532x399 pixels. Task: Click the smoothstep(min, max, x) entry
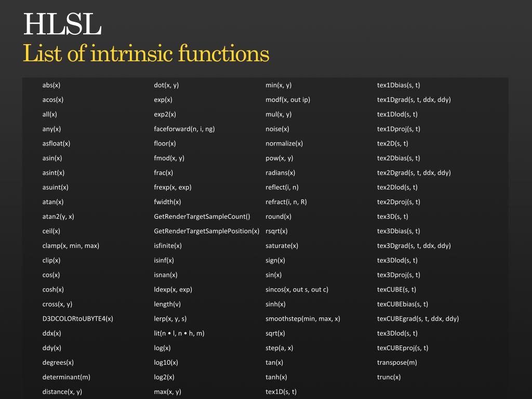coord(302,319)
